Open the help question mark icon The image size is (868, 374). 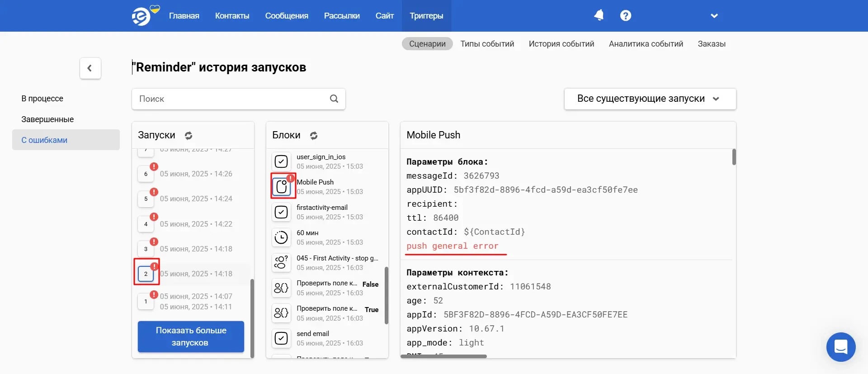(626, 16)
